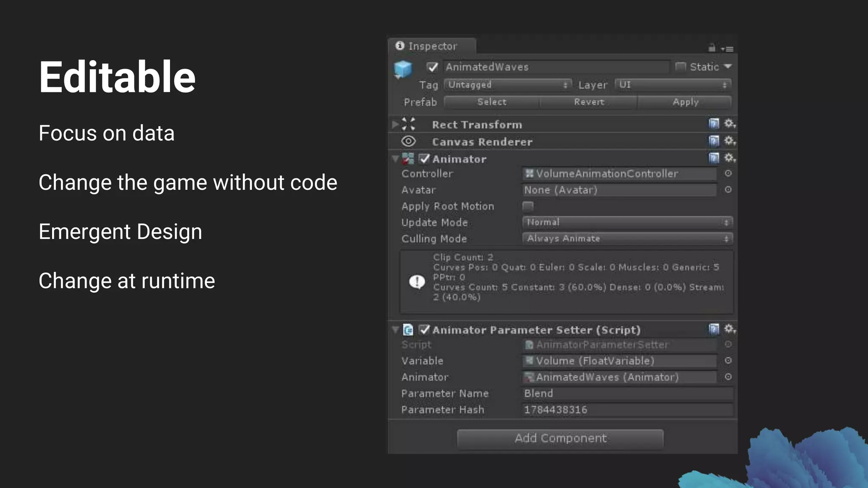Image resolution: width=868 pixels, height=488 pixels.
Task: Click the prefab Revert button
Action: click(589, 102)
